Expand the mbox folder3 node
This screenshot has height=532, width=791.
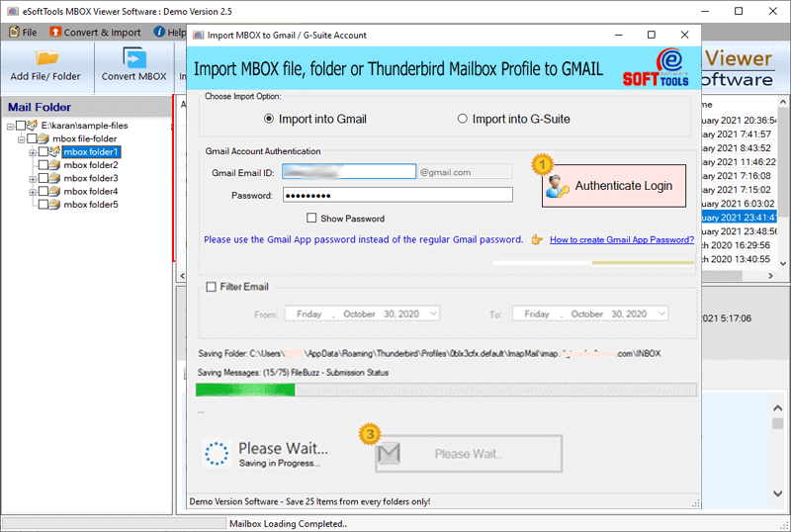(x=33, y=179)
